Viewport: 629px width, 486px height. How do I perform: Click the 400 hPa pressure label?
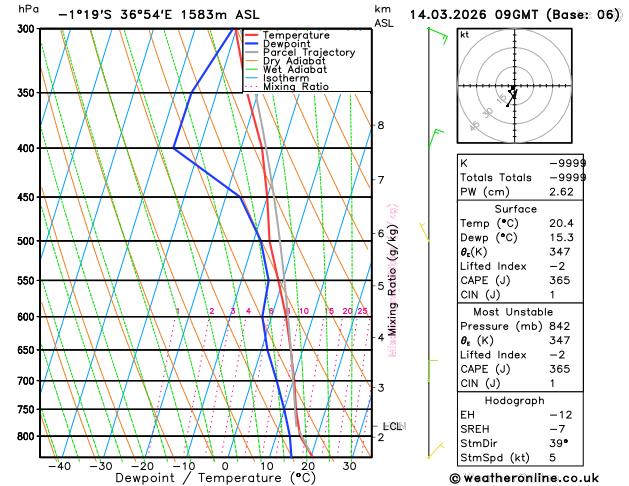[x=28, y=148]
